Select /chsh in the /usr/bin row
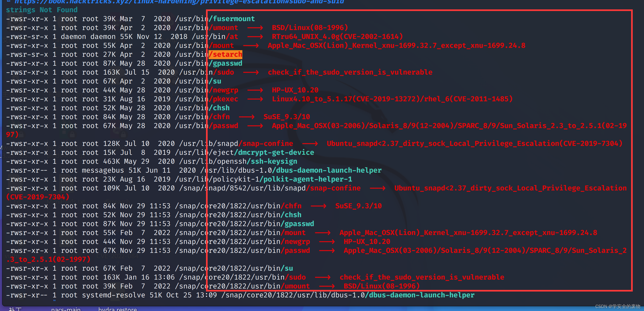This screenshot has width=644, height=311. [219, 108]
